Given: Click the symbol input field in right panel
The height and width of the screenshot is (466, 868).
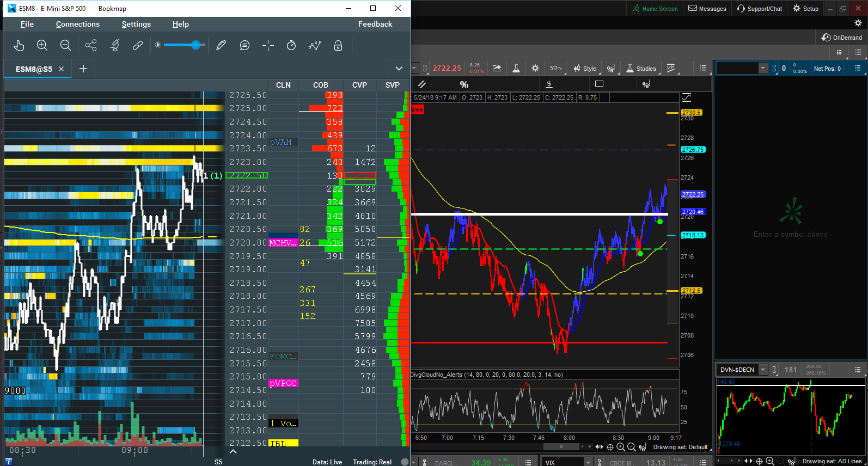Looking at the screenshot, I should pos(737,68).
